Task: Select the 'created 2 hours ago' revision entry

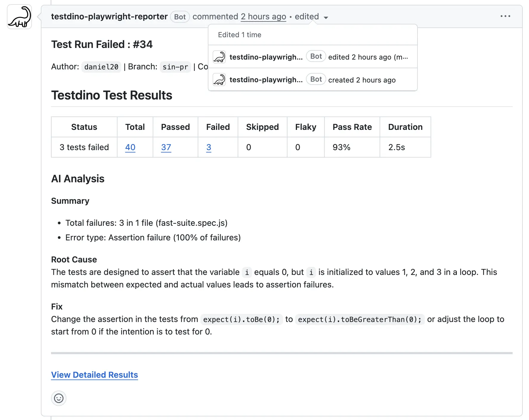Action: [313, 80]
